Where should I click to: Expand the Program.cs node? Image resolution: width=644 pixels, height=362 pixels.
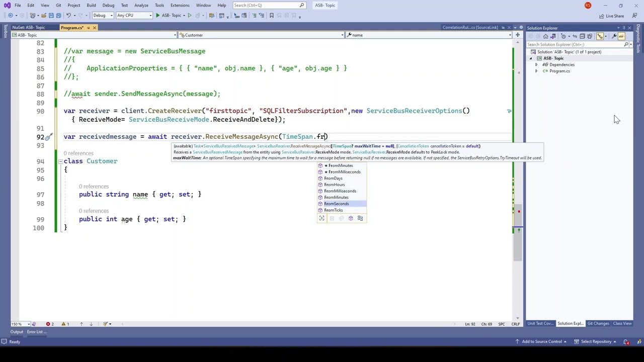(x=536, y=71)
